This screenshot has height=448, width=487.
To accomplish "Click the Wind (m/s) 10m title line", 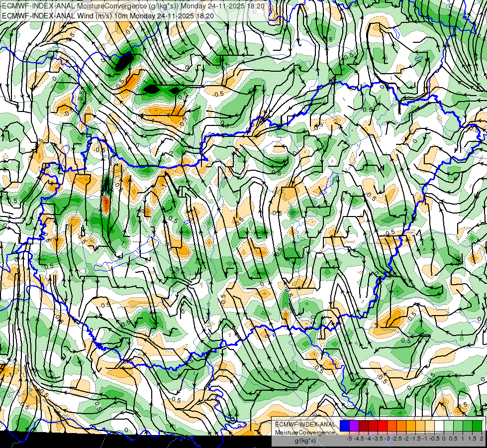I will [107, 15].
